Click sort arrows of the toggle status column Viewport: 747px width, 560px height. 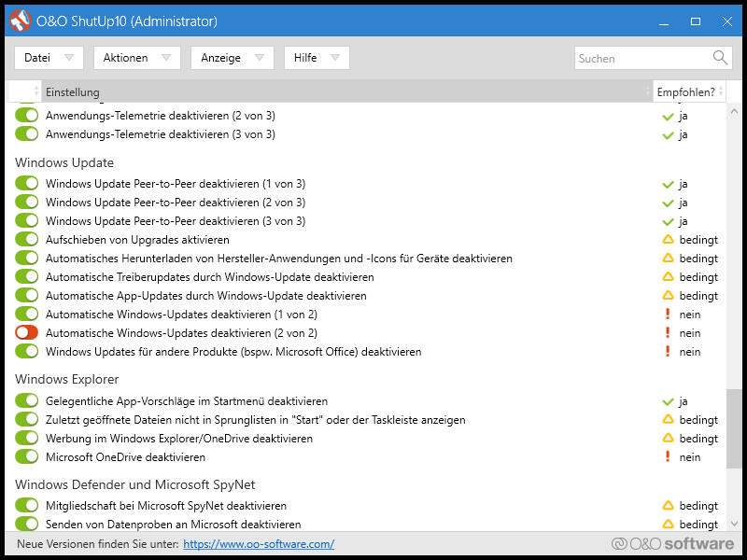point(36,91)
